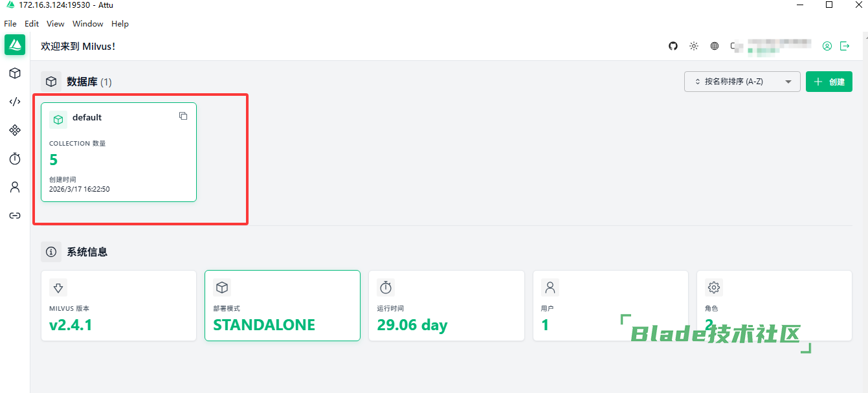Click the globe language icon
The height and width of the screenshot is (393, 868).
point(715,46)
